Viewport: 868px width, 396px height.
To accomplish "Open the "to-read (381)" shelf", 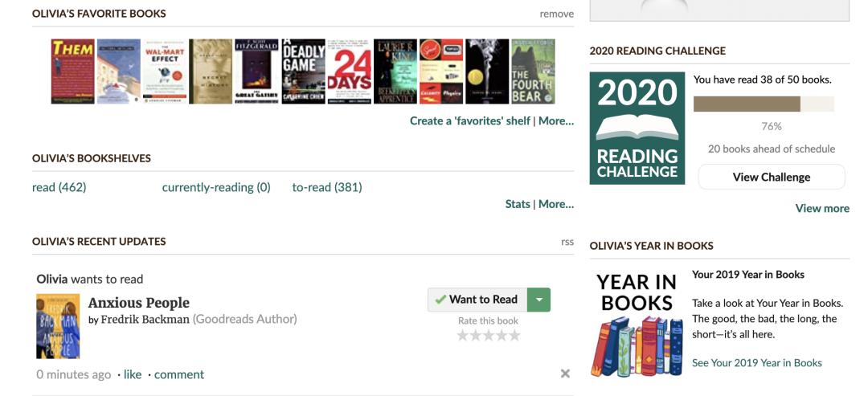I will [327, 187].
